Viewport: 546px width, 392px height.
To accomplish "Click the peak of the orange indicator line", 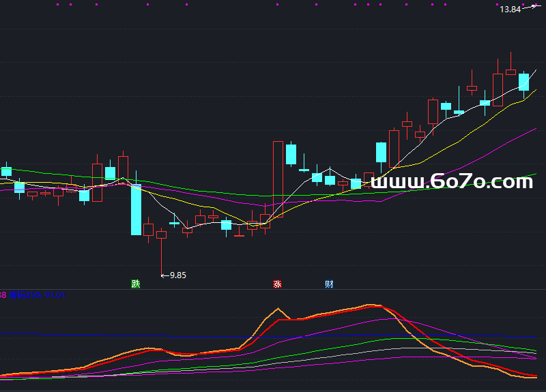I will click(x=278, y=309).
